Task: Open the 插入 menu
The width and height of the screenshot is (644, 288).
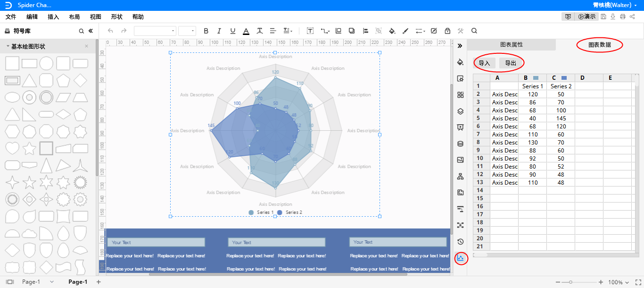Action: [x=53, y=17]
